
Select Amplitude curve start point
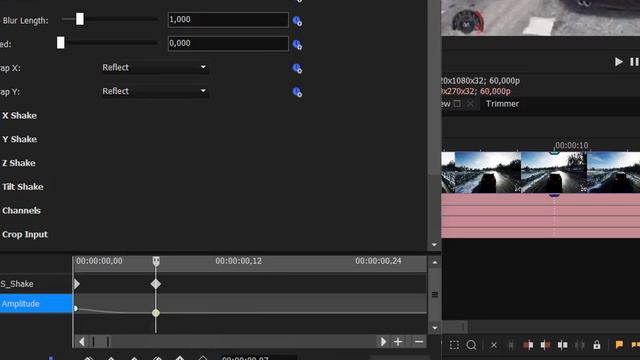(76, 309)
